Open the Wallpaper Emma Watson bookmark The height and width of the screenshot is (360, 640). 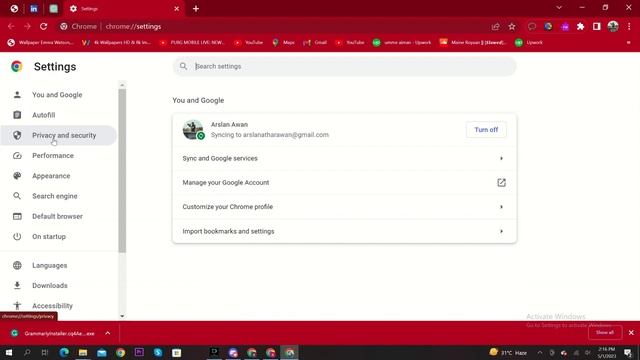(41, 42)
